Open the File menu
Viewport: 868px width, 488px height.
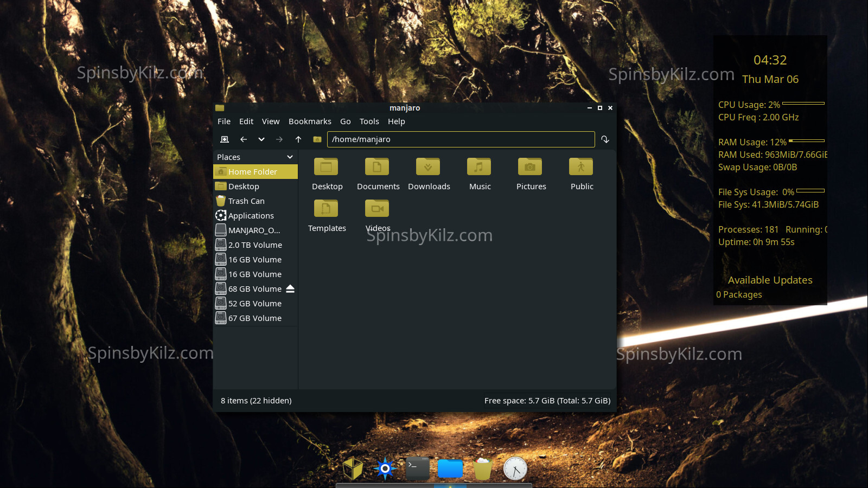(224, 121)
